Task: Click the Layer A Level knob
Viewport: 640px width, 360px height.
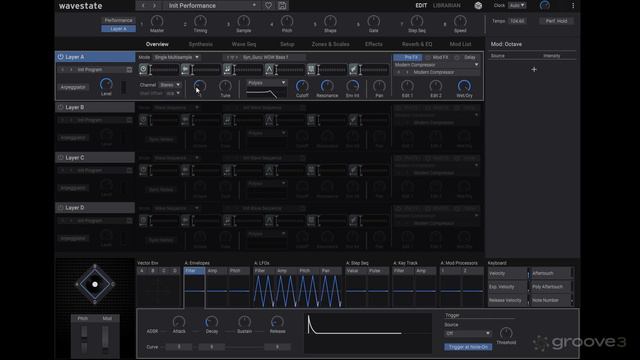Action: click(x=106, y=84)
